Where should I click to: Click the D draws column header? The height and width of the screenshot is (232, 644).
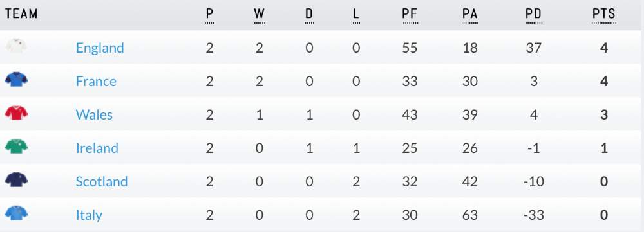pos(309,14)
